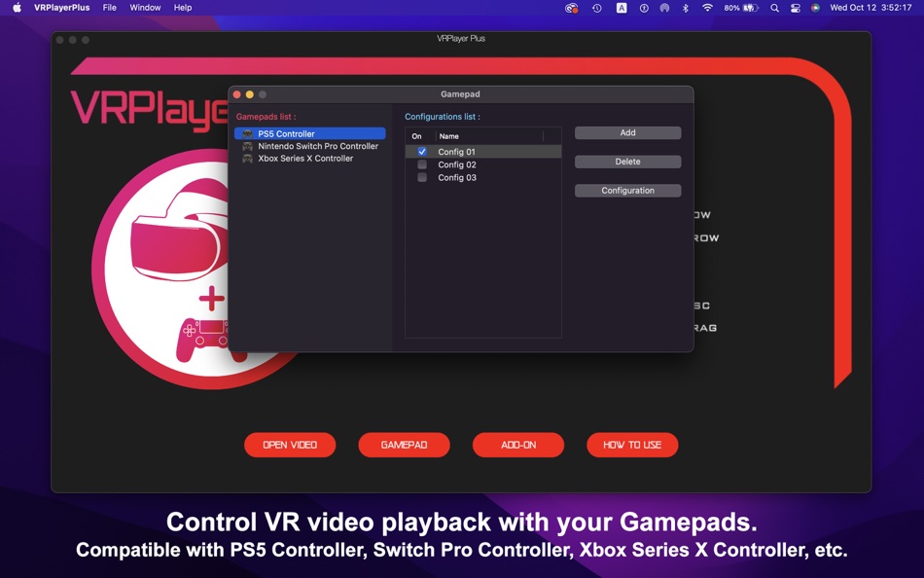
Task: Open the keyboard input source icon
Action: point(620,8)
